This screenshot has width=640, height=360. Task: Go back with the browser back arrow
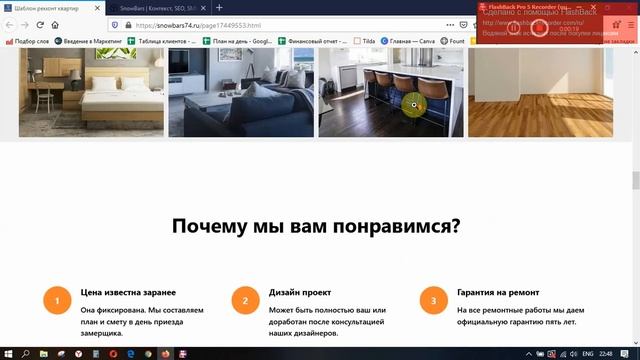[9, 25]
